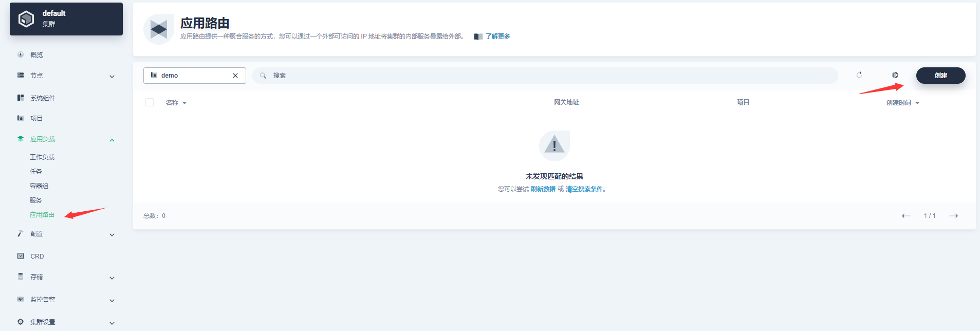This screenshot has height=331, width=980.
Task: Go to next page arrow
Action: [x=953, y=216]
